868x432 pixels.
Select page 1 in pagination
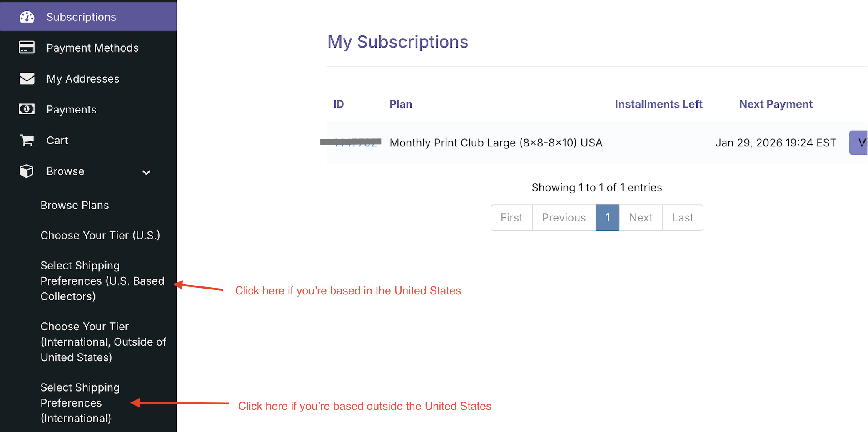(607, 218)
